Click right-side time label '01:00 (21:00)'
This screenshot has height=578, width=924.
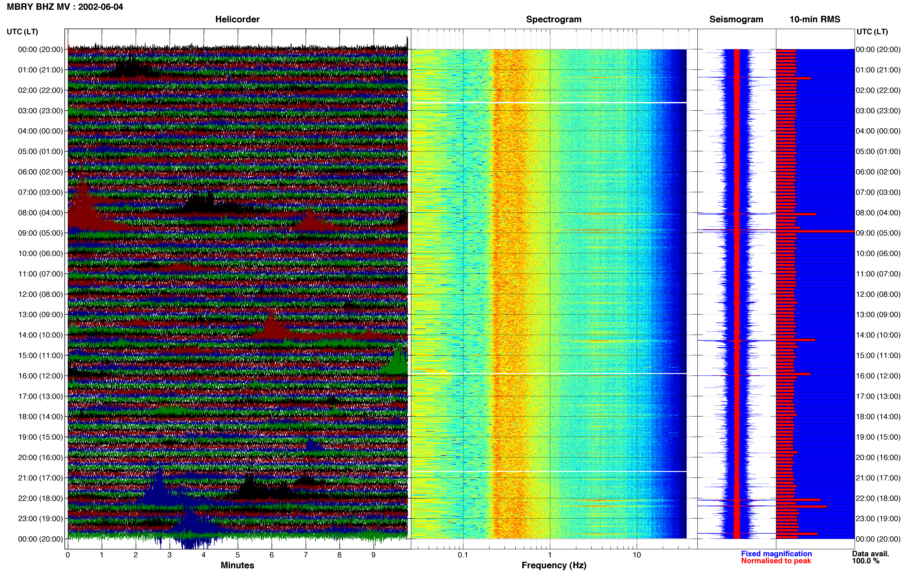878,70
